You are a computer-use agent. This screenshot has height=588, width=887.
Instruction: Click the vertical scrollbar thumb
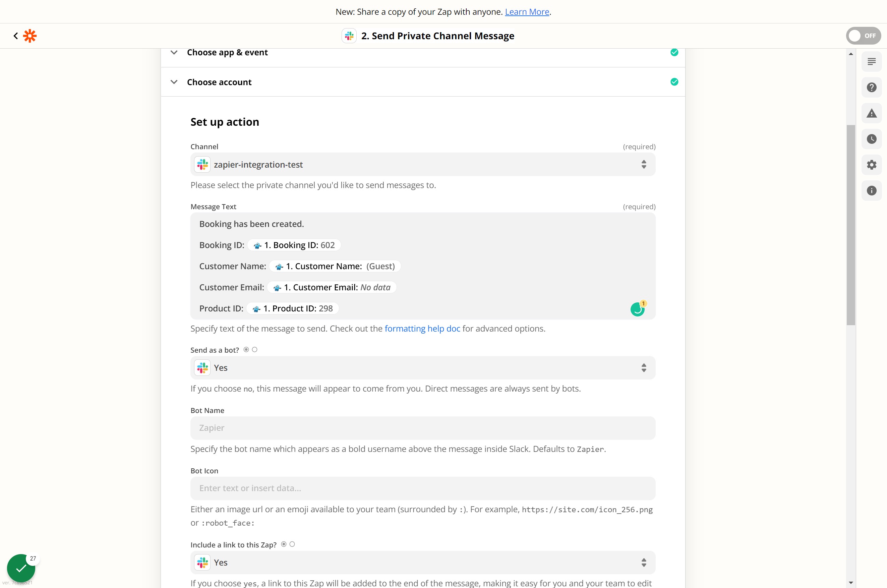point(851,225)
